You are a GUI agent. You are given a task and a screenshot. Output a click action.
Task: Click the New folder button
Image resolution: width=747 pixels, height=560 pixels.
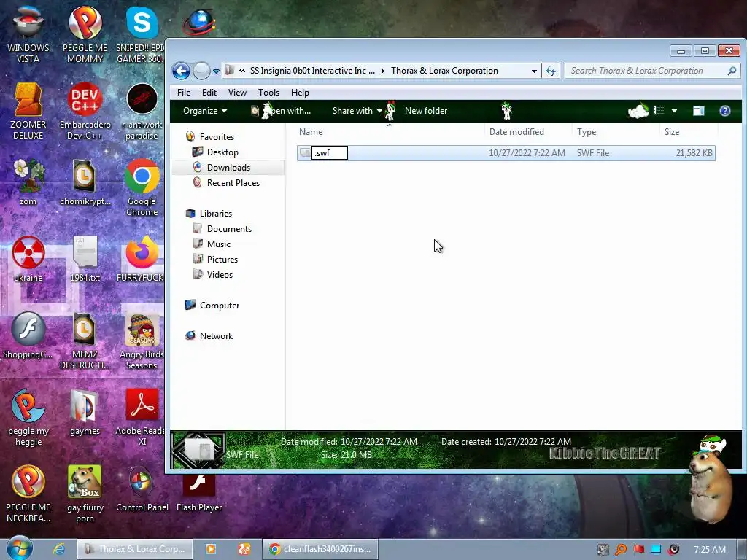pyautogui.click(x=426, y=111)
